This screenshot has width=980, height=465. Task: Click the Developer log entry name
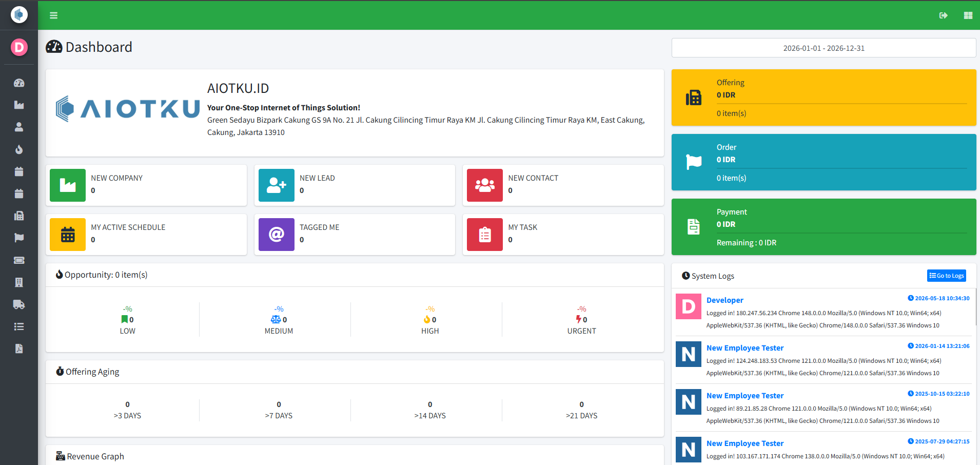click(724, 300)
